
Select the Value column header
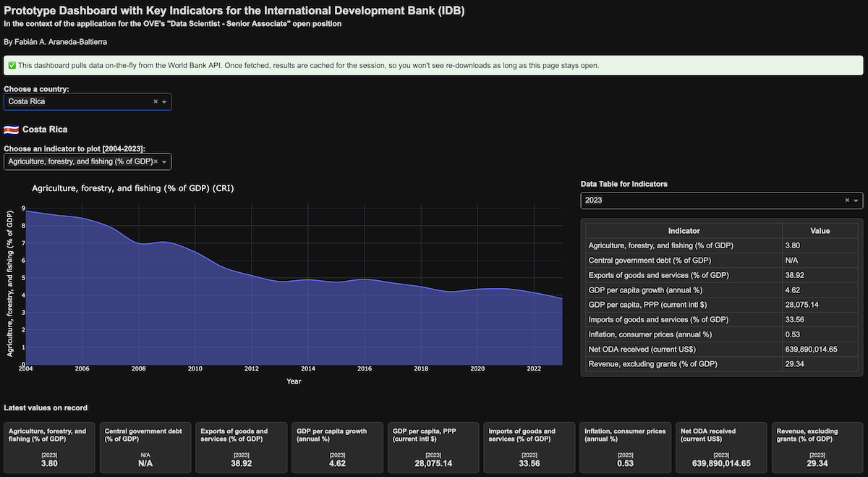pos(820,231)
